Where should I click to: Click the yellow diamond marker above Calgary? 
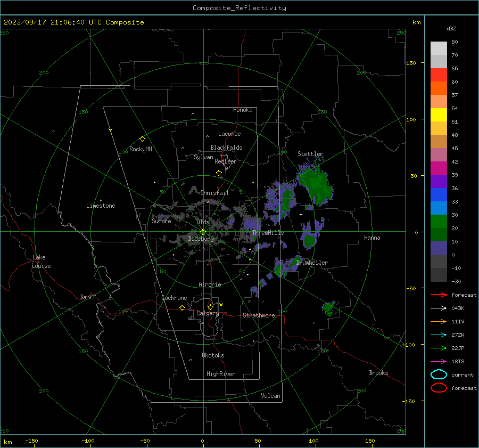(210, 307)
